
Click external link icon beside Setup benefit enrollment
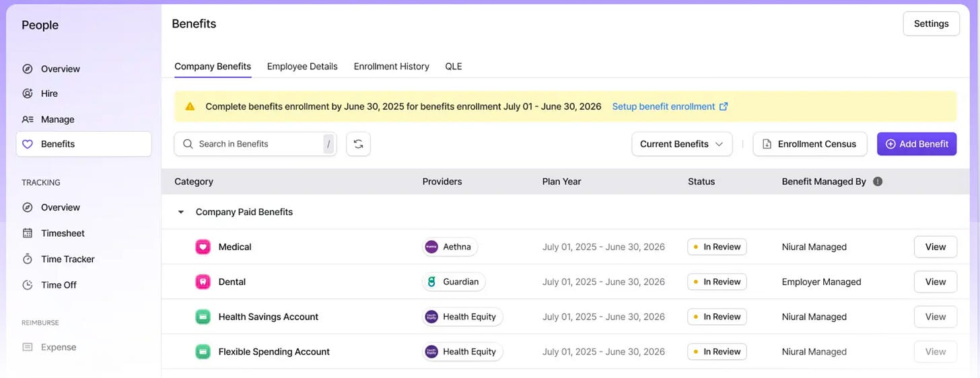[x=724, y=106]
